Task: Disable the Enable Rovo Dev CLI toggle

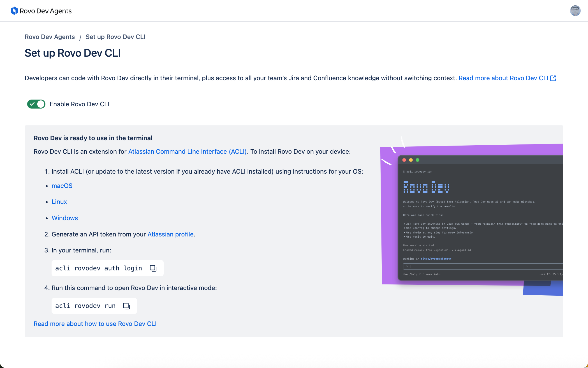Action: coord(36,104)
